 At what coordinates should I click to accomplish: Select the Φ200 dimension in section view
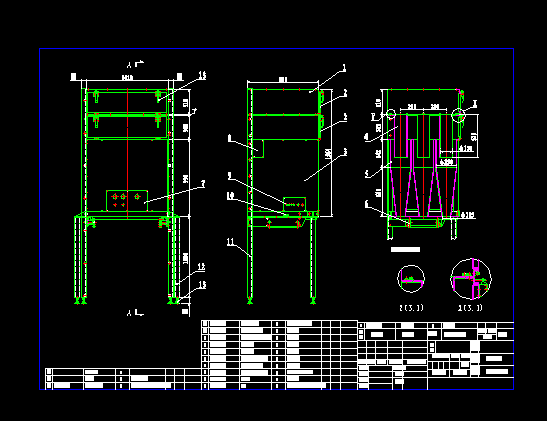(x=446, y=162)
